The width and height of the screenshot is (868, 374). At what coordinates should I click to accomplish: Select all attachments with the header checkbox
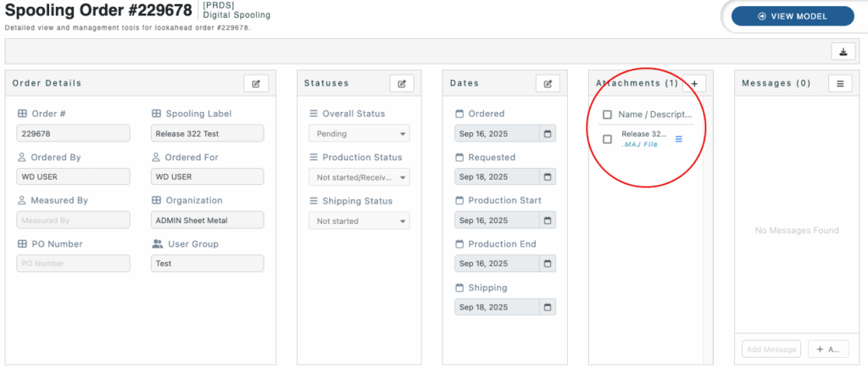pos(607,114)
